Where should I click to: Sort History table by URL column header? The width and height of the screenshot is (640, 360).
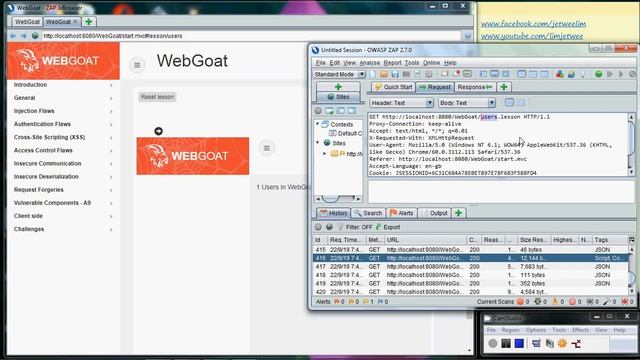point(425,240)
